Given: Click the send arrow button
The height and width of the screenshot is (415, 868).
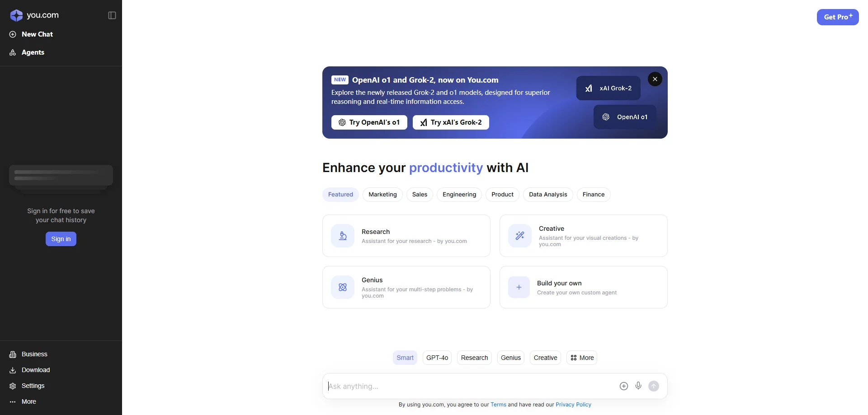Looking at the screenshot, I should point(654,386).
